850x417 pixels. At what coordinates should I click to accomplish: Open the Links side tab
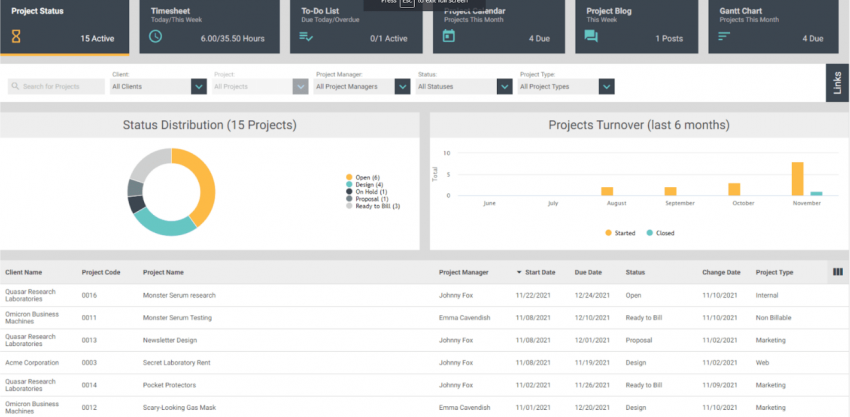pyautogui.click(x=837, y=84)
